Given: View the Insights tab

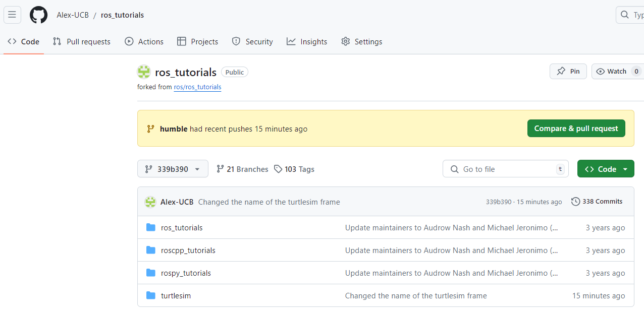Looking at the screenshot, I should tap(307, 41).
